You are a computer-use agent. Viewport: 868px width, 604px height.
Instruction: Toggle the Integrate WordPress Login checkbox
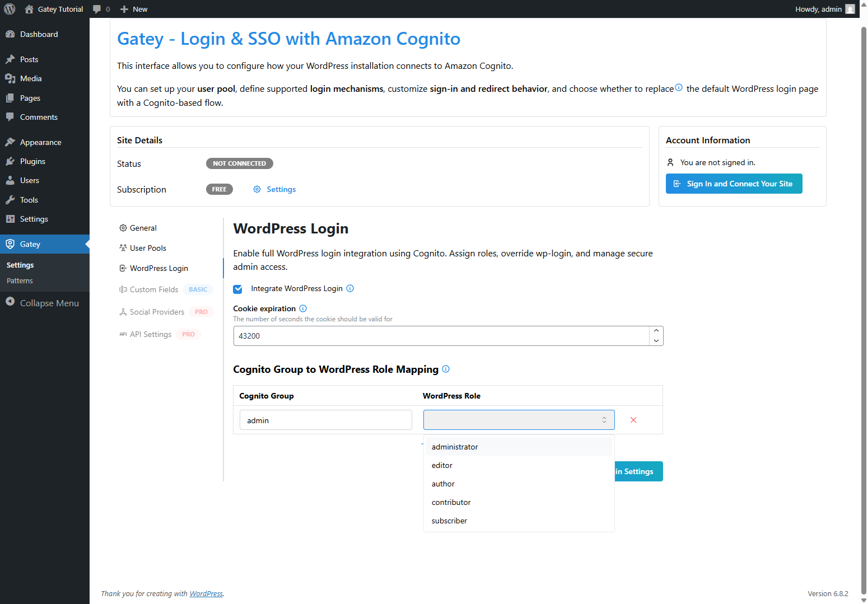pos(237,289)
